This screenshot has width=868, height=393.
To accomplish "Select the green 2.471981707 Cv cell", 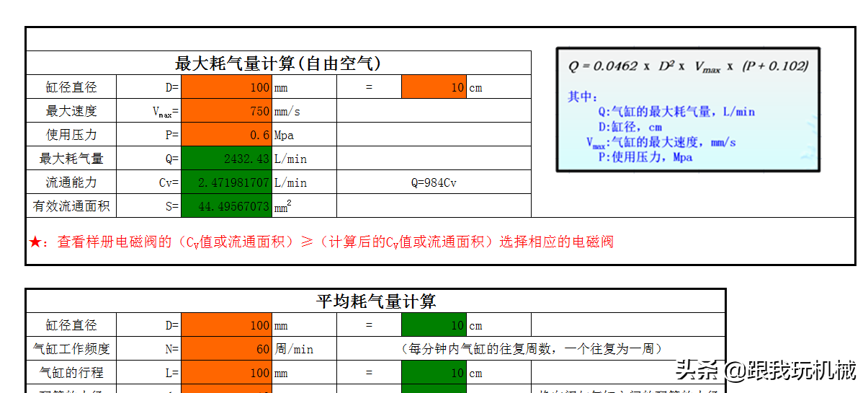I will click(226, 182).
